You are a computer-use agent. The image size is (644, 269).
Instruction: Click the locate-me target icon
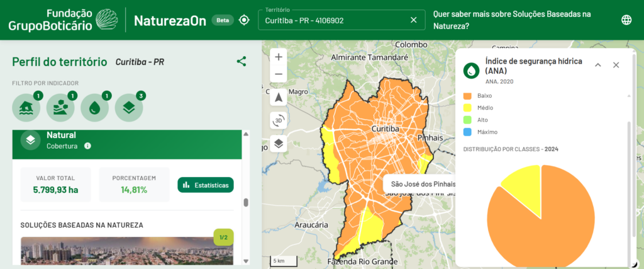(x=245, y=20)
